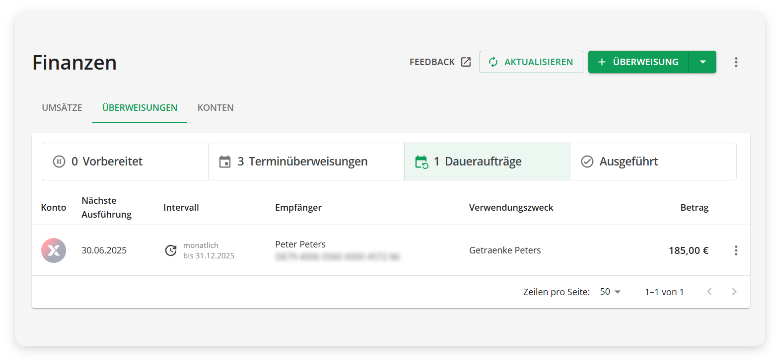Show 3 Terminüberweisungen filter

click(306, 162)
